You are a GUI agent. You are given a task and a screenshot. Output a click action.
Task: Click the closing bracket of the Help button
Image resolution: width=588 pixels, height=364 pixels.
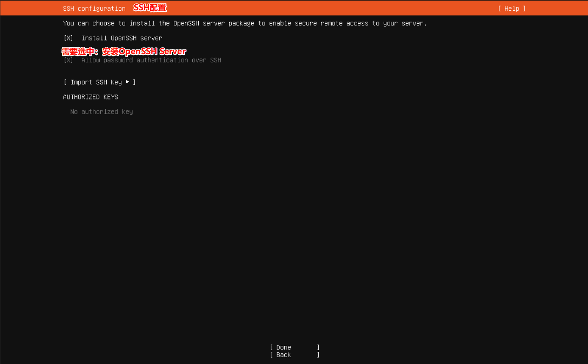click(x=524, y=9)
